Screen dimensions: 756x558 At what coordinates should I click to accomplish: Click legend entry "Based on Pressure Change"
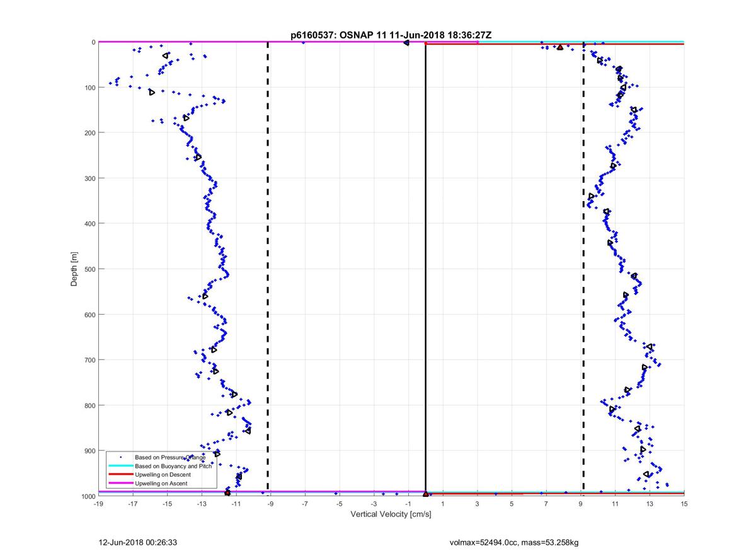[170, 457]
